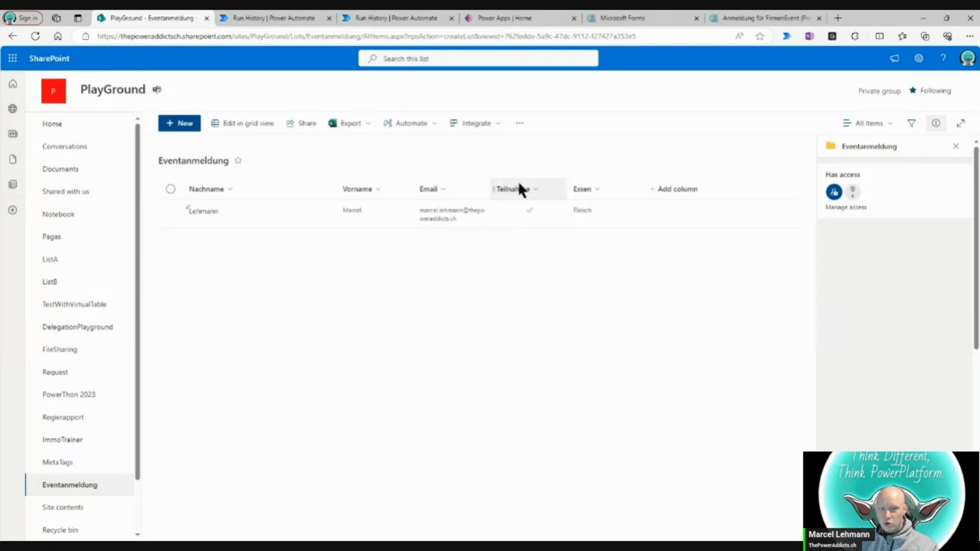The height and width of the screenshot is (551, 980).
Task: Open the Manage access link
Action: point(846,207)
